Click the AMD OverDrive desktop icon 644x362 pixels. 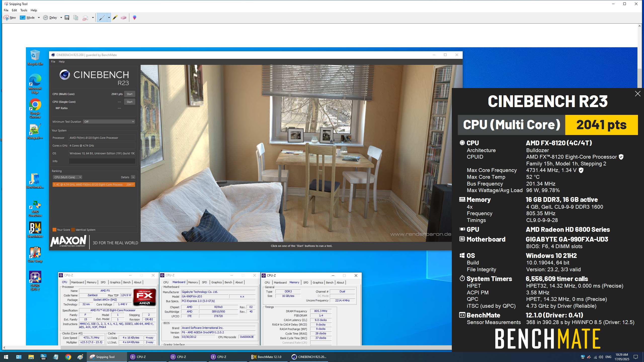(x=35, y=209)
